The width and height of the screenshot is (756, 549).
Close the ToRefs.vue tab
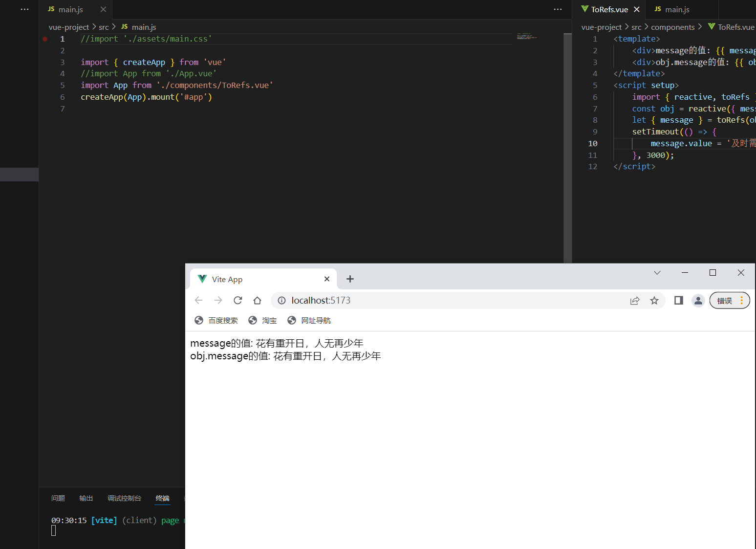pos(637,9)
